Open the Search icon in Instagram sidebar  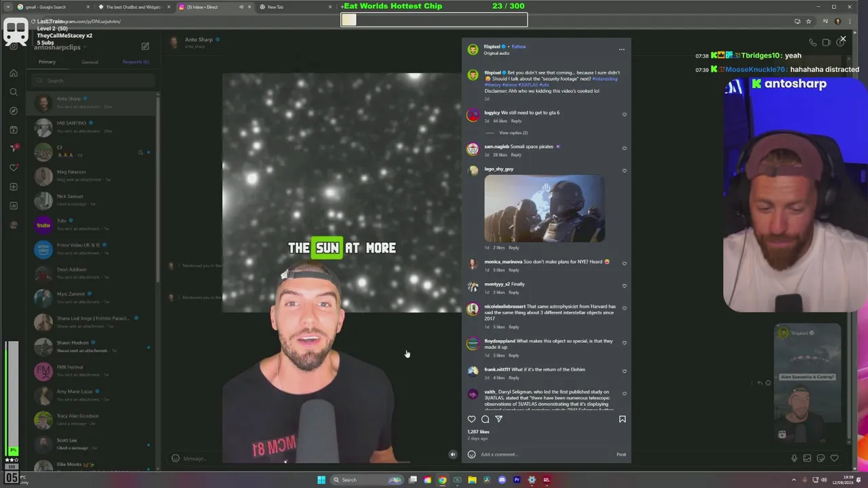[14, 92]
